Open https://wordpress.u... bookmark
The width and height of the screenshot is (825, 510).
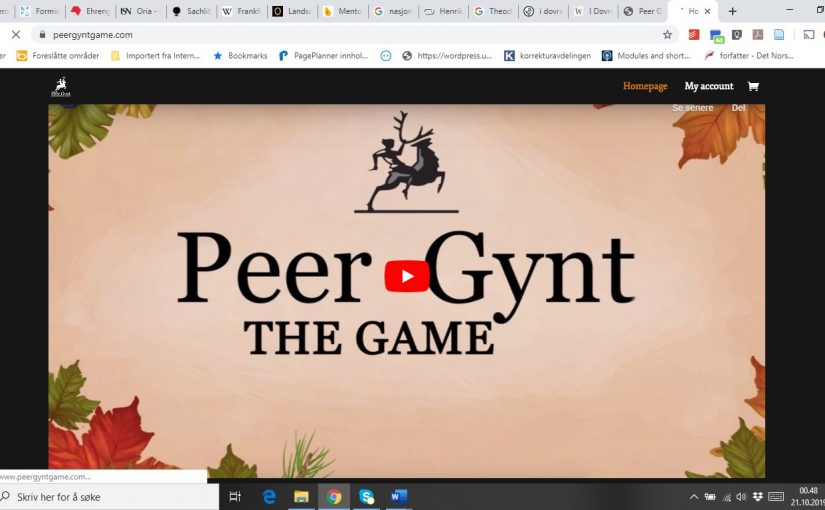[447, 55]
